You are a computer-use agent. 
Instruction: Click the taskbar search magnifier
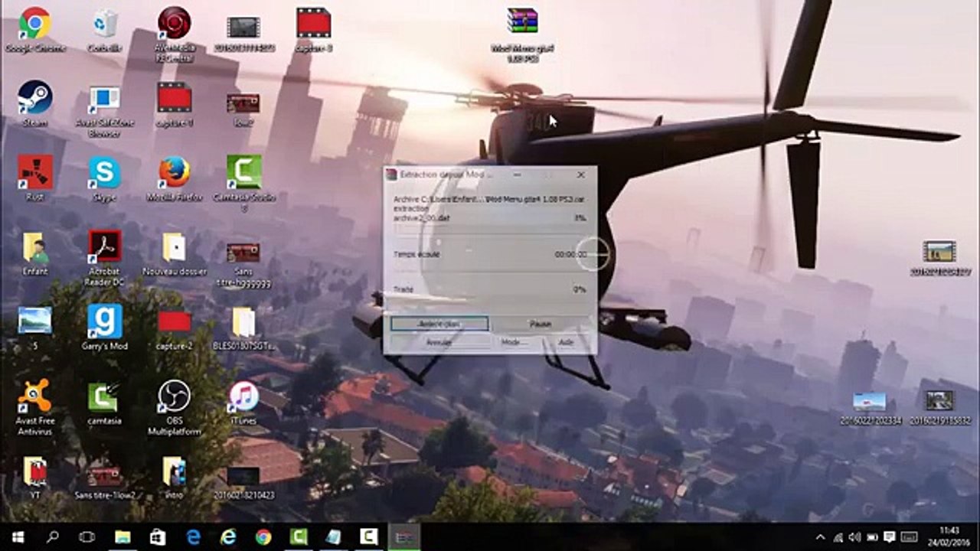(x=53, y=537)
